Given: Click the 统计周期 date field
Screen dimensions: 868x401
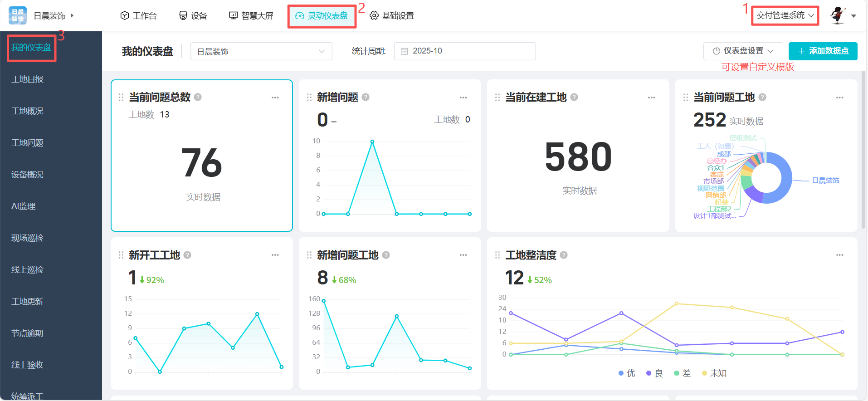Looking at the screenshot, I should 464,51.
